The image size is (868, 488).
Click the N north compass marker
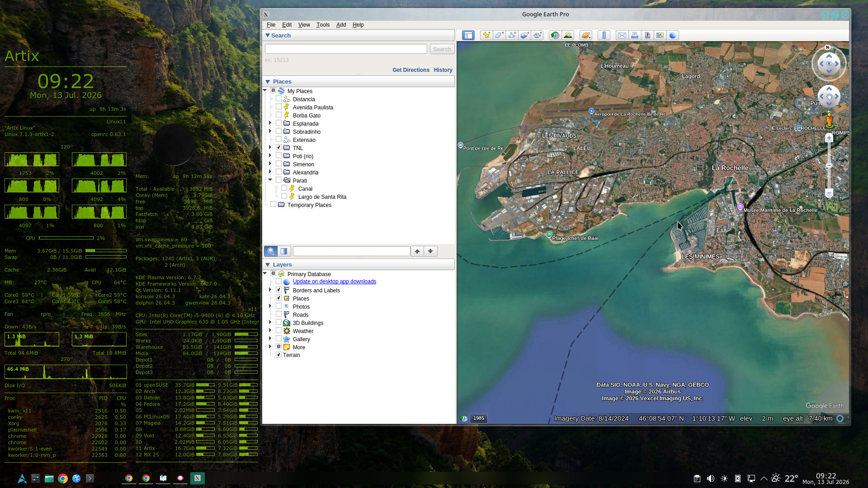tap(828, 47)
